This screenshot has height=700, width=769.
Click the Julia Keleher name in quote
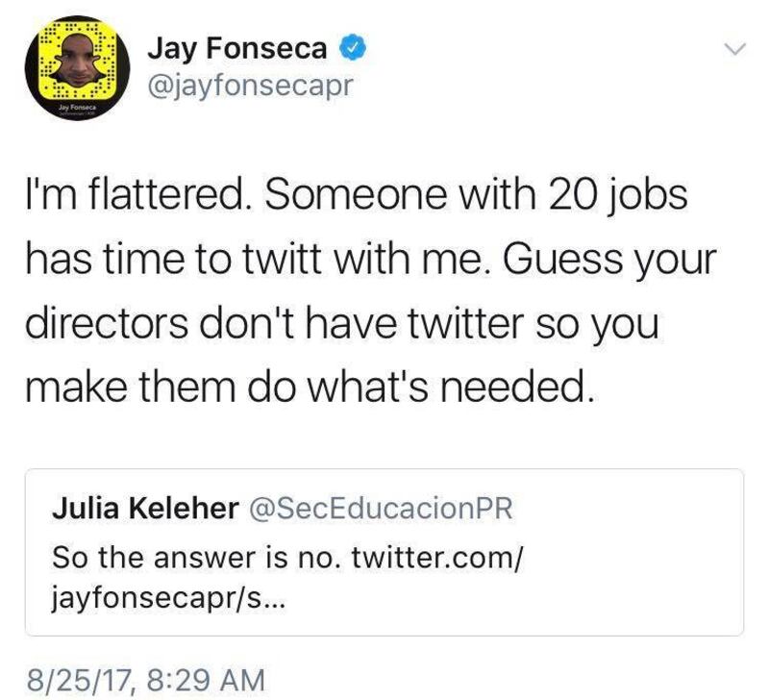click(143, 508)
